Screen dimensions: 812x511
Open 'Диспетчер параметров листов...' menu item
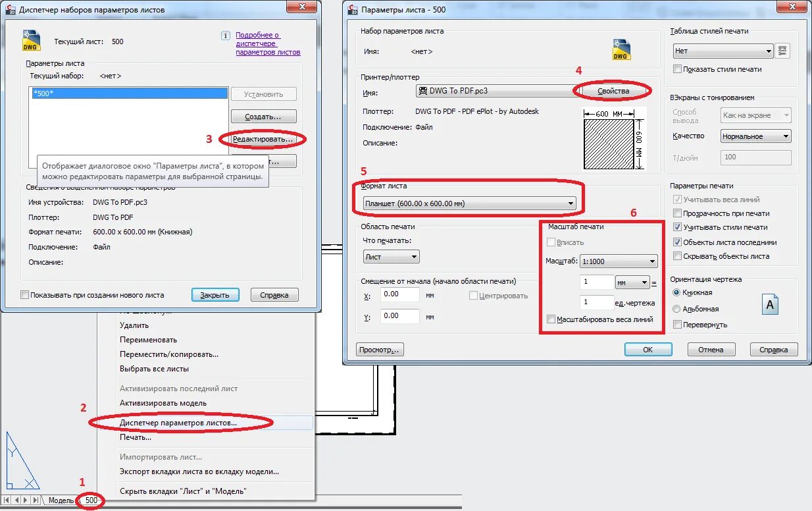click(178, 423)
